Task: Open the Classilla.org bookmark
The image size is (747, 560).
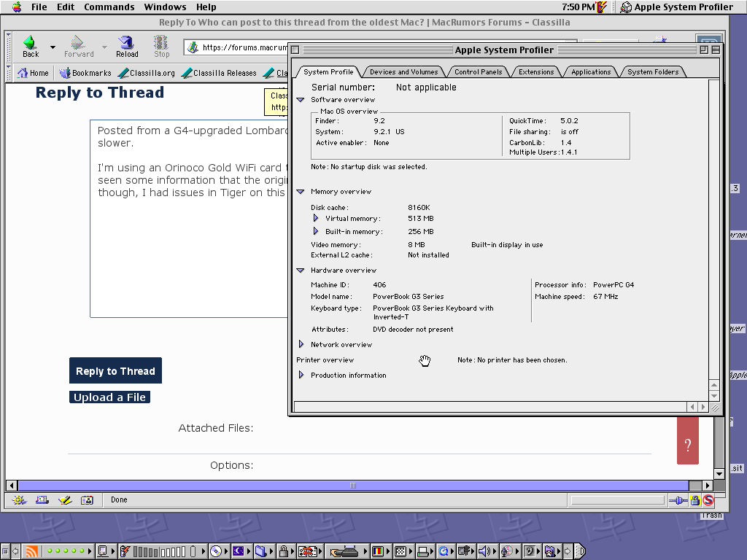Action: tap(147, 73)
